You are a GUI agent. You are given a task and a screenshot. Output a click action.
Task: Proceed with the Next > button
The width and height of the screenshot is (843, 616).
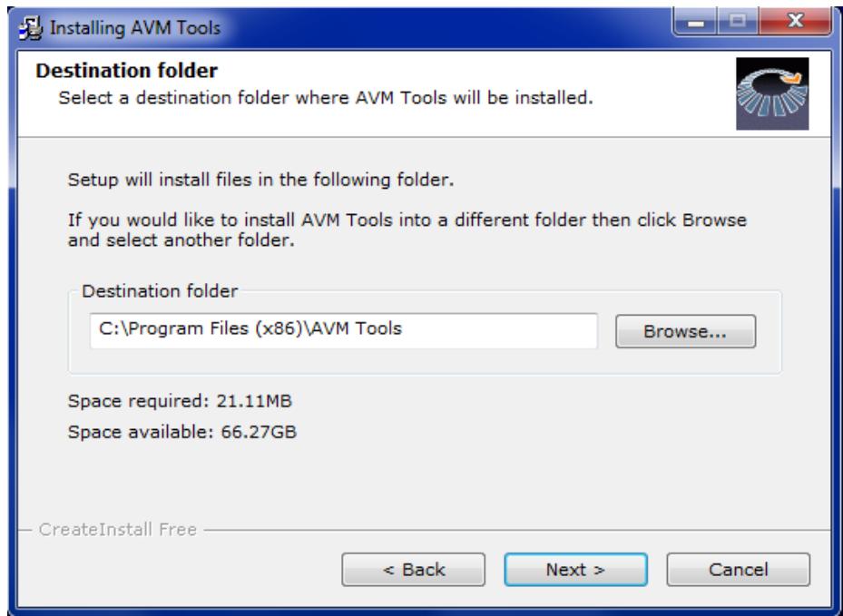click(576, 569)
